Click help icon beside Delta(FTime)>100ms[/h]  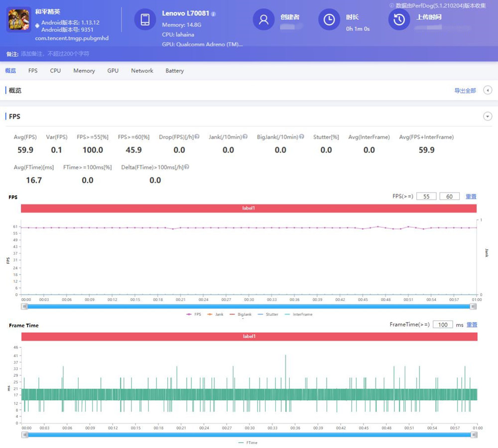187,167
